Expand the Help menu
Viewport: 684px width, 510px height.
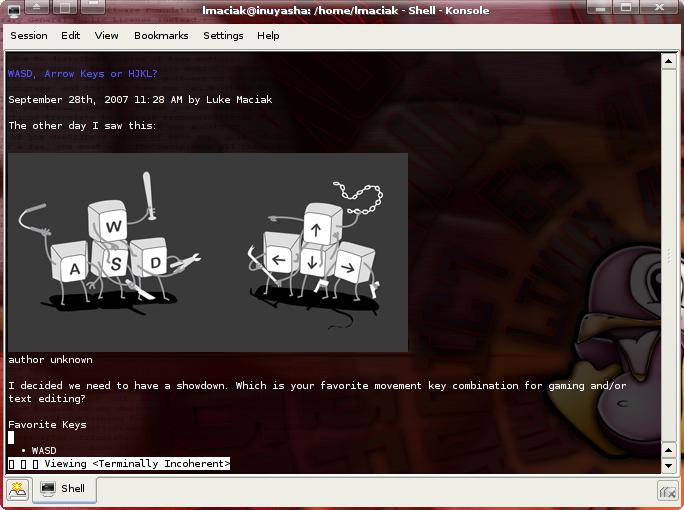tap(268, 35)
